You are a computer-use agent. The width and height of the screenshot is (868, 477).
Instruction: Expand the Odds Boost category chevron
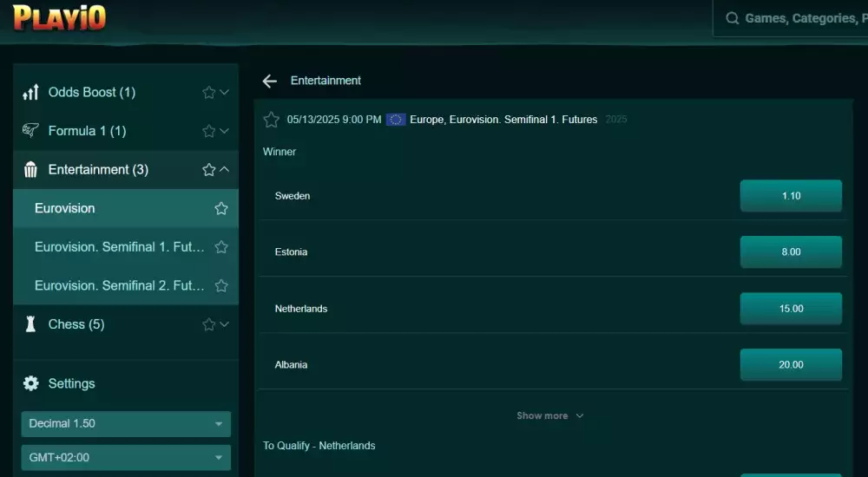coord(224,93)
